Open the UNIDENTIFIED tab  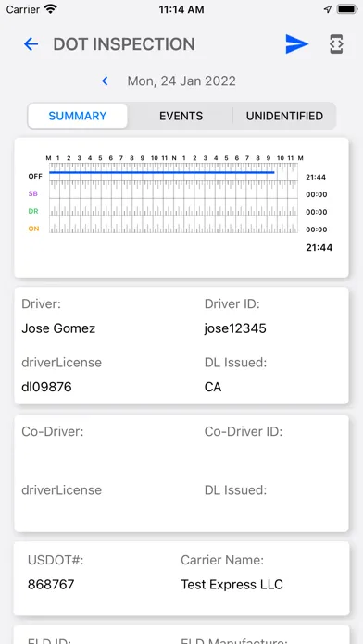284,116
